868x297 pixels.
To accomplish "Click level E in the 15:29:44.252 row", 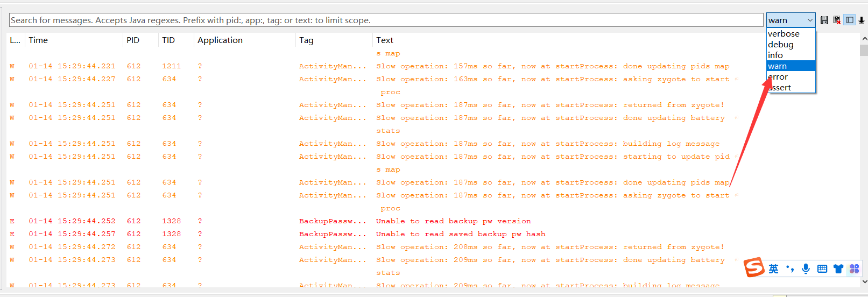I will (12, 221).
